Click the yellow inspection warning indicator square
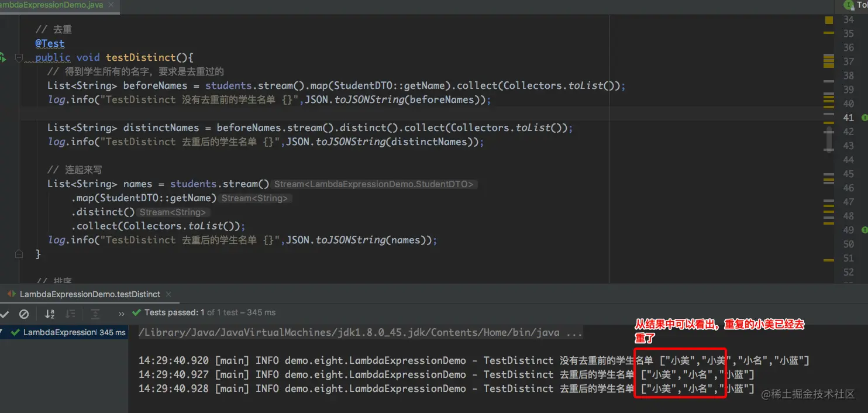Screen dimensions: 868x413 [x=829, y=20]
